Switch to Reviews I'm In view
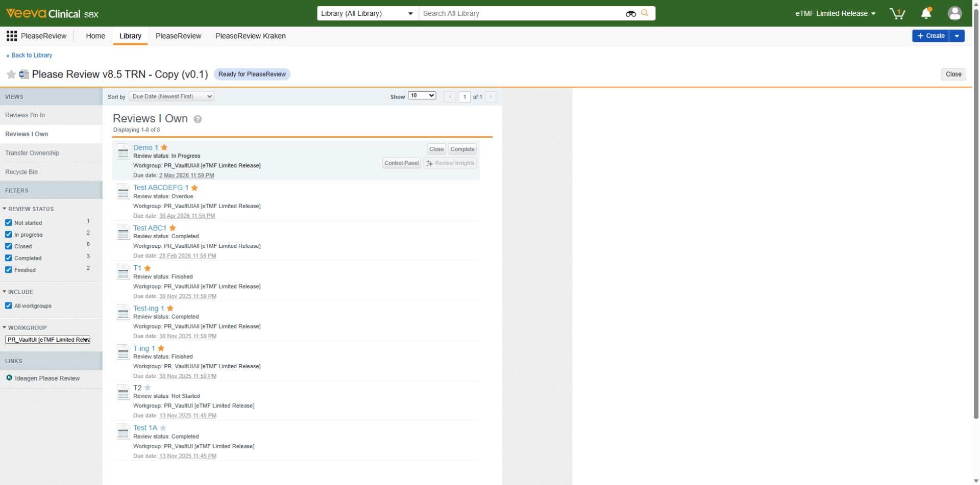980x485 pixels. [51, 115]
